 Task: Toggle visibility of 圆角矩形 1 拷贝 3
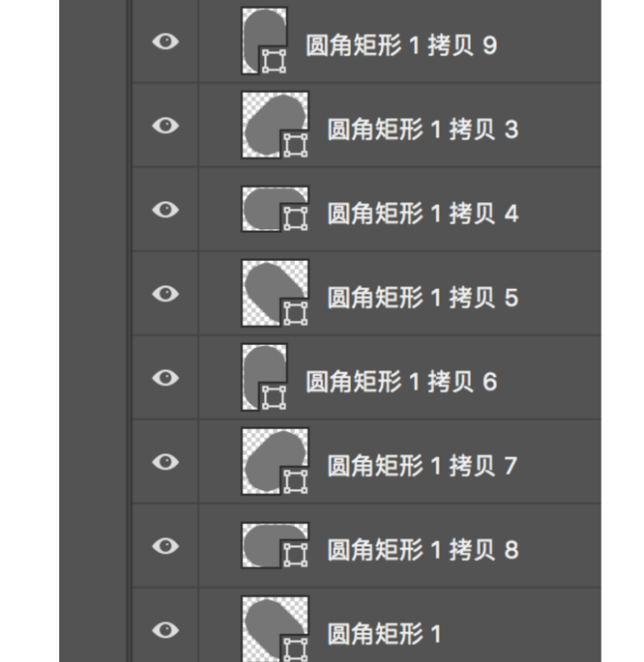166,126
